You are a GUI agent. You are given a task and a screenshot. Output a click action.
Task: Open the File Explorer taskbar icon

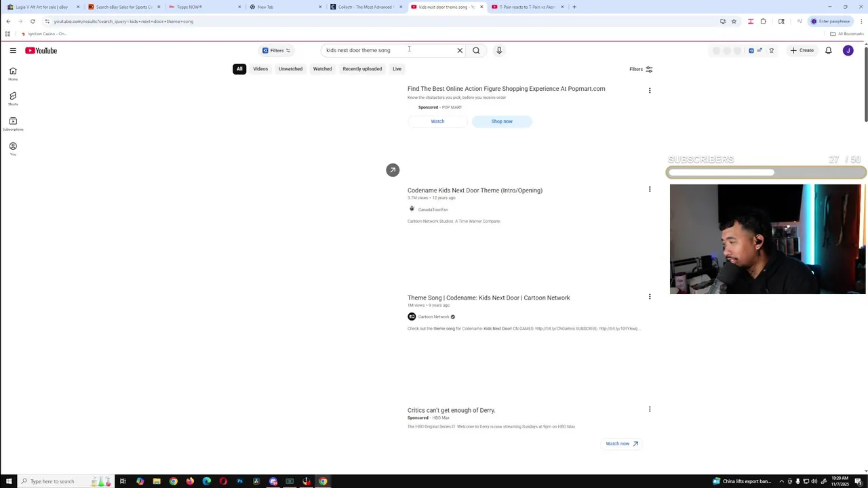(157, 481)
